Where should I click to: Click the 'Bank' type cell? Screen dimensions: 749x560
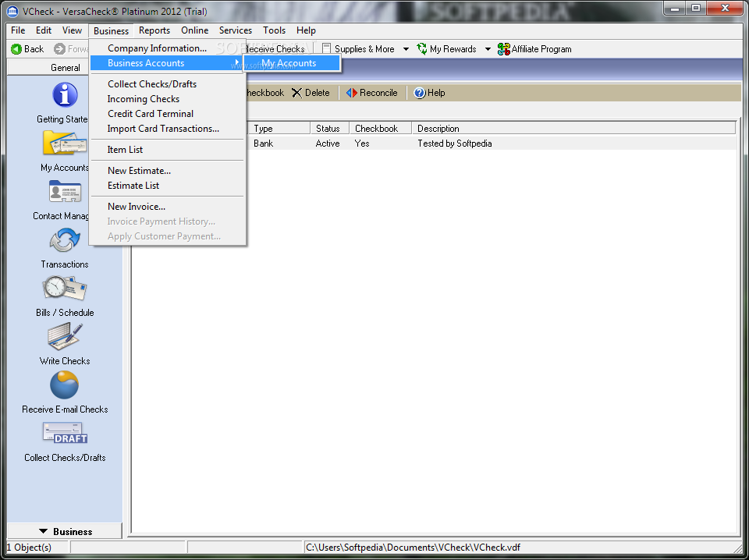[263, 144]
